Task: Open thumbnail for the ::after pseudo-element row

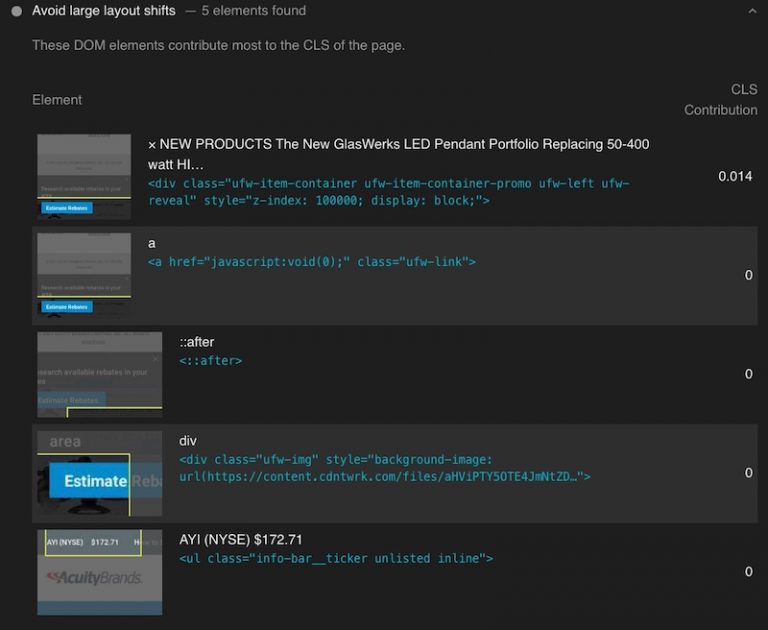Action: [99, 374]
